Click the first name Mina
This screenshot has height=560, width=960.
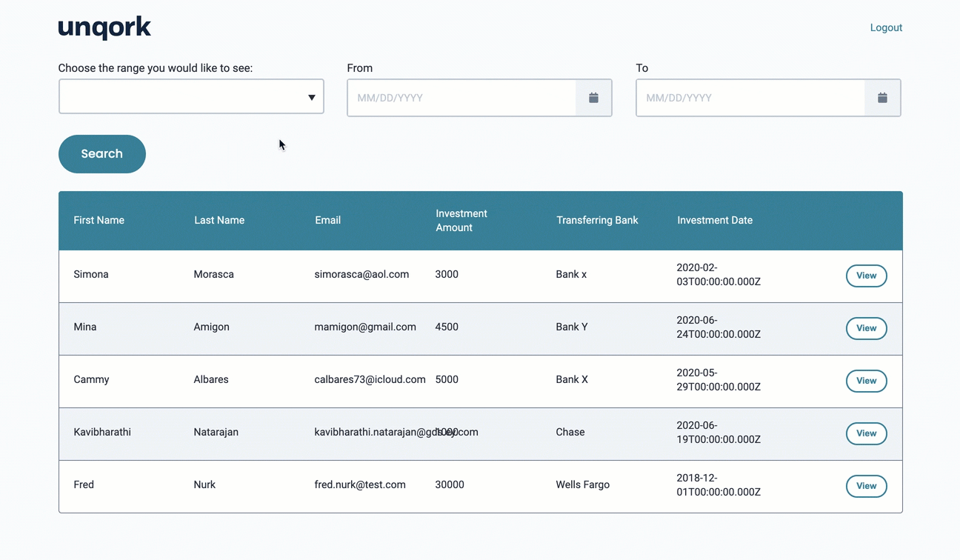click(85, 327)
